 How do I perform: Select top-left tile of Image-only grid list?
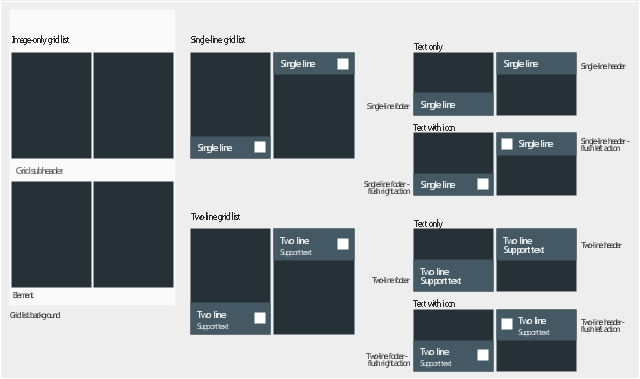[51, 105]
